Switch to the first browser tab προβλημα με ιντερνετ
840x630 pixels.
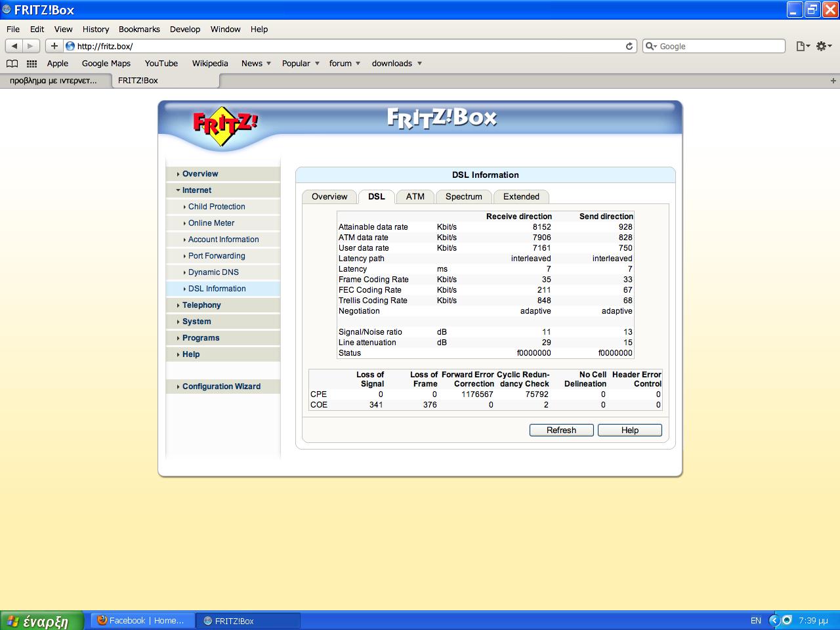(x=55, y=81)
